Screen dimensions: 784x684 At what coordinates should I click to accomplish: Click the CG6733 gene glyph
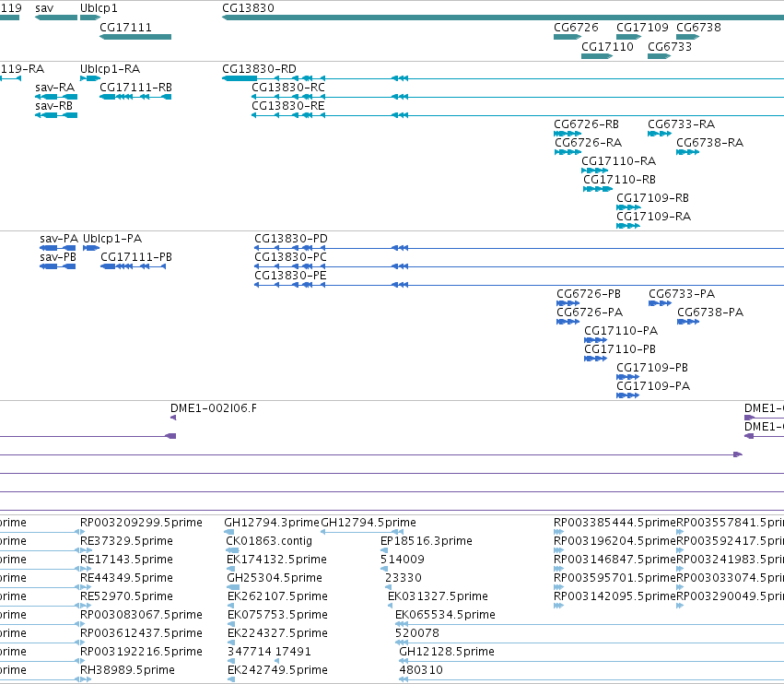pyautogui.click(x=659, y=56)
